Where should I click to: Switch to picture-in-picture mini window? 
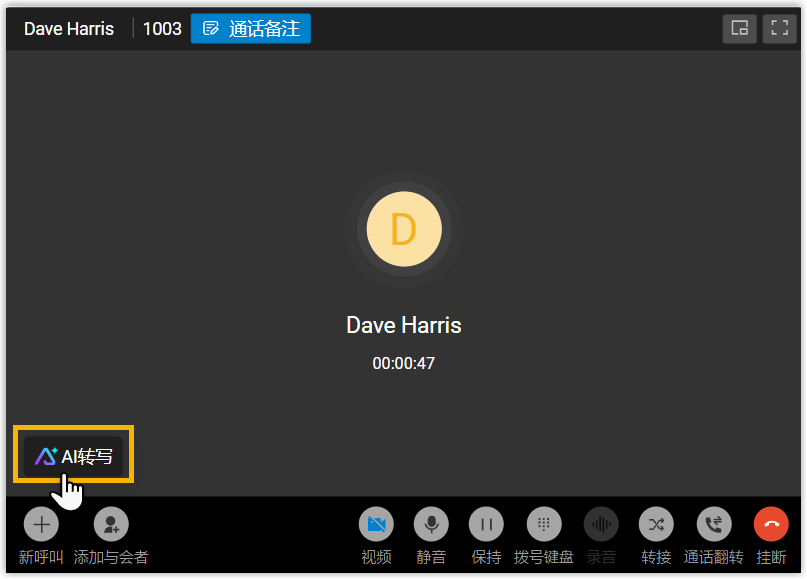[739, 29]
